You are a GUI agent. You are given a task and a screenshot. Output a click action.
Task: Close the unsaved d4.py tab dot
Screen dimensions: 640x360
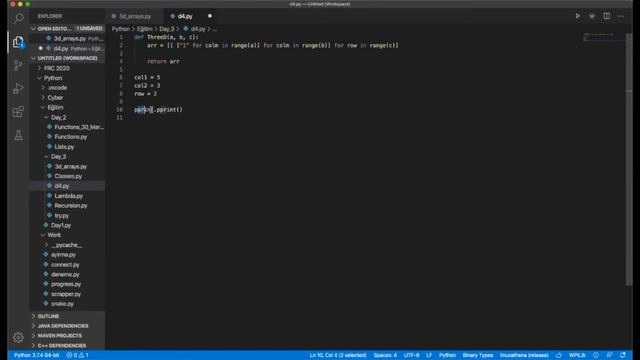[x=210, y=16]
